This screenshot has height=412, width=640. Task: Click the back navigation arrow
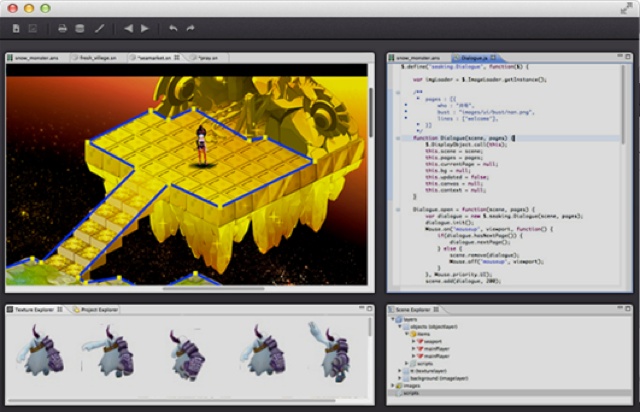coord(128,29)
